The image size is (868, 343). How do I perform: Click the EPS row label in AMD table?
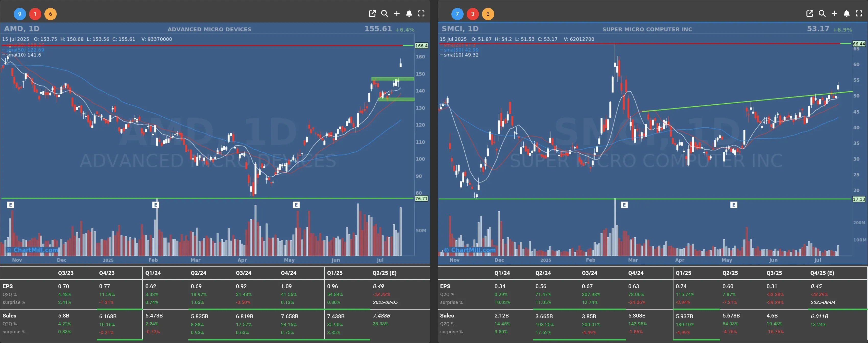(x=8, y=286)
